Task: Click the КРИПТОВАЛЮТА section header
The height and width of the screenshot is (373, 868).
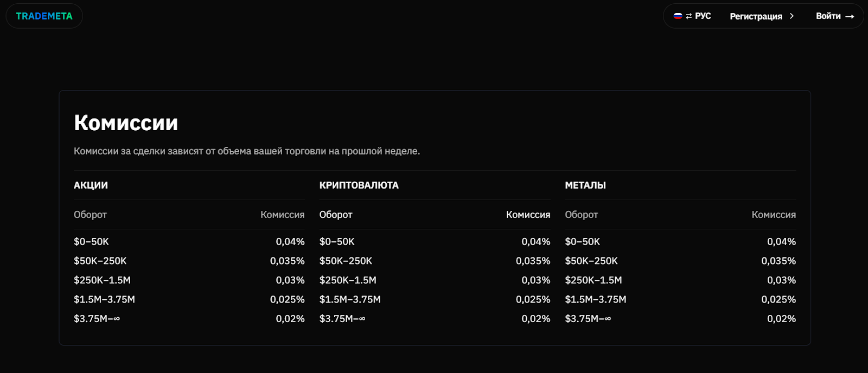Action: pos(359,185)
